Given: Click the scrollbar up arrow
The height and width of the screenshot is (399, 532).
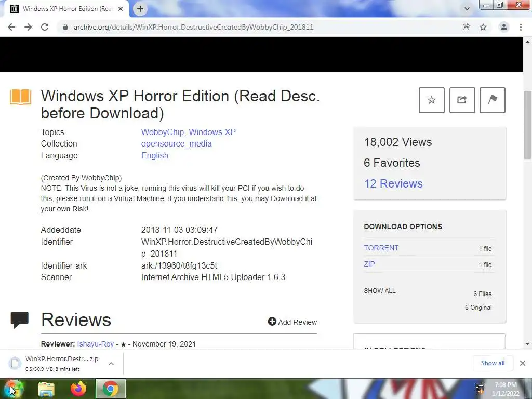Looking at the screenshot, I should (528, 42).
